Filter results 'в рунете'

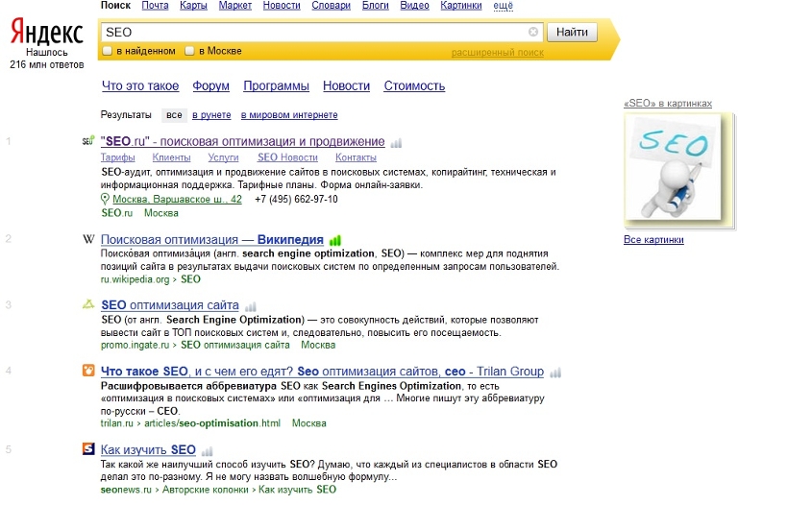tap(211, 115)
